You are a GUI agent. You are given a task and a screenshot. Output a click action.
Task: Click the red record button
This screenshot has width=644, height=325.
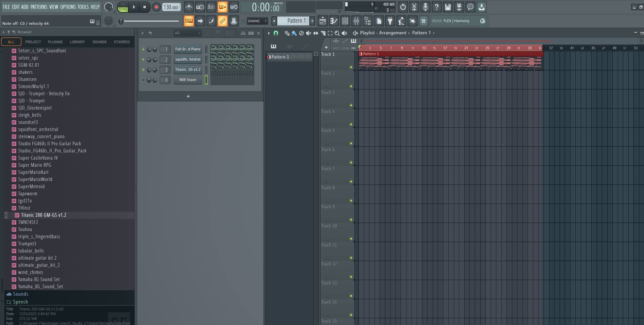pyautogui.click(x=156, y=7)
